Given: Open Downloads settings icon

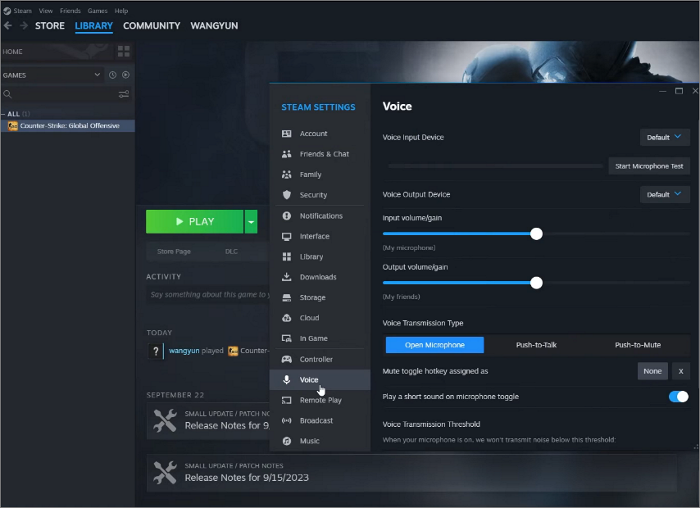Looking at the screenshot, I should click(287, 277).
